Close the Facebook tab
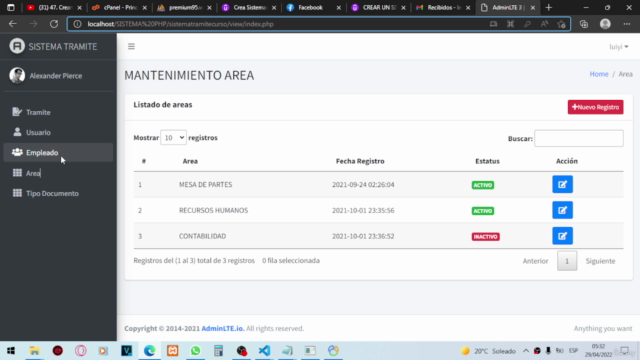This screenshot has width=640, height=360. [x=338, y=8]
